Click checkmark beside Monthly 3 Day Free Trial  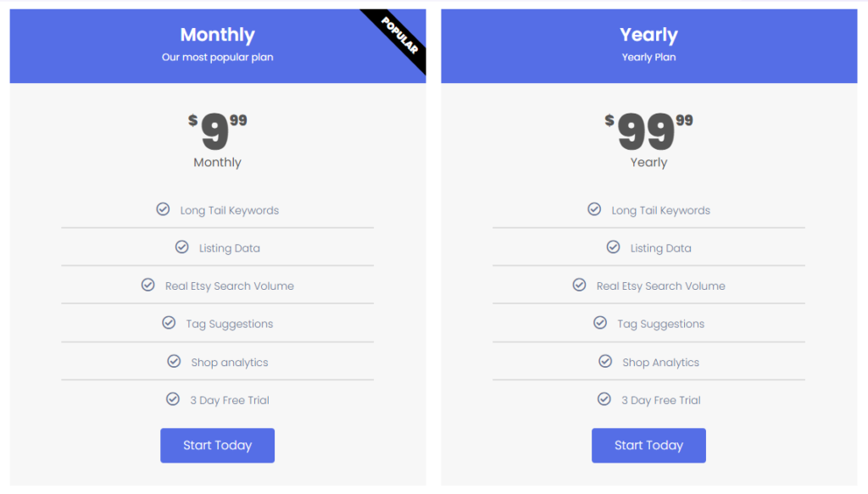point(173,399)
